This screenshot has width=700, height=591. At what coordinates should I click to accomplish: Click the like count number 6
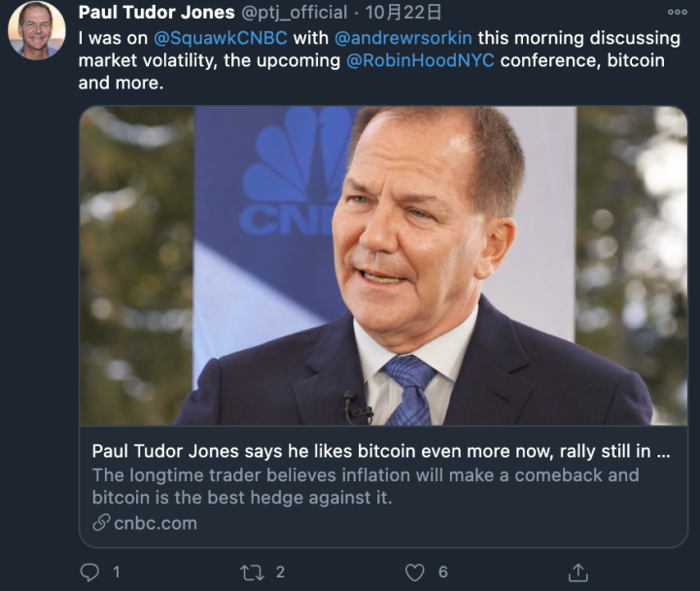443,573
